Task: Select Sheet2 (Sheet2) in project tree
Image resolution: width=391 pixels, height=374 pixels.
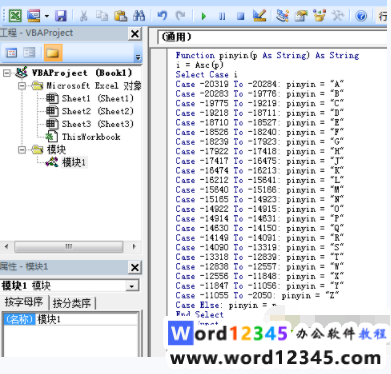Action: point(97,111)
